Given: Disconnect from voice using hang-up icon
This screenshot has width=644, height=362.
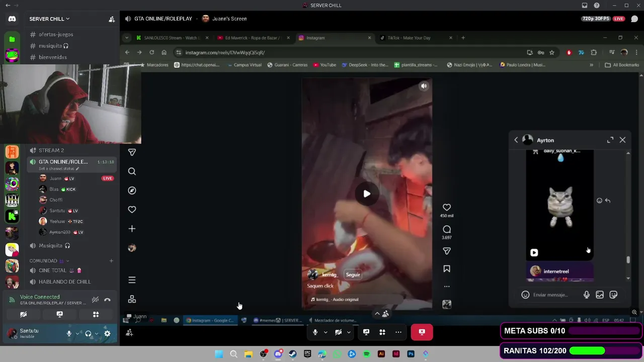Looking at the screenshot, I should pos(107,300).
